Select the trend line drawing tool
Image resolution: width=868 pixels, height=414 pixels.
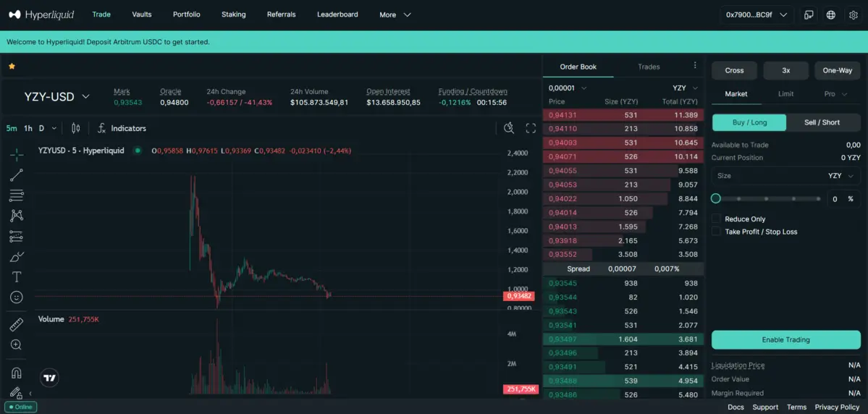[x=17, y=174]
